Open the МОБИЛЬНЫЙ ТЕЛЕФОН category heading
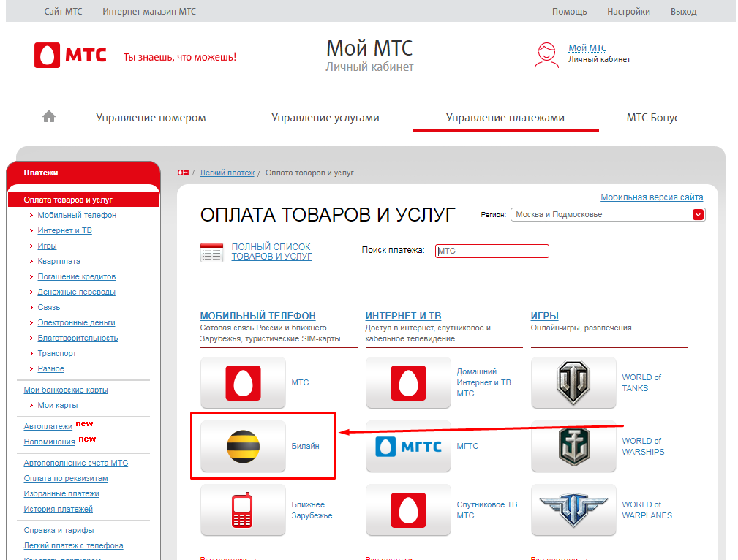 pos(258,317)
